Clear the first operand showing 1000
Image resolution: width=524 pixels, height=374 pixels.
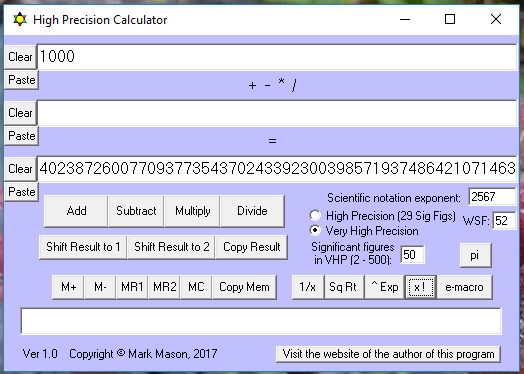[x=20, y=57]
